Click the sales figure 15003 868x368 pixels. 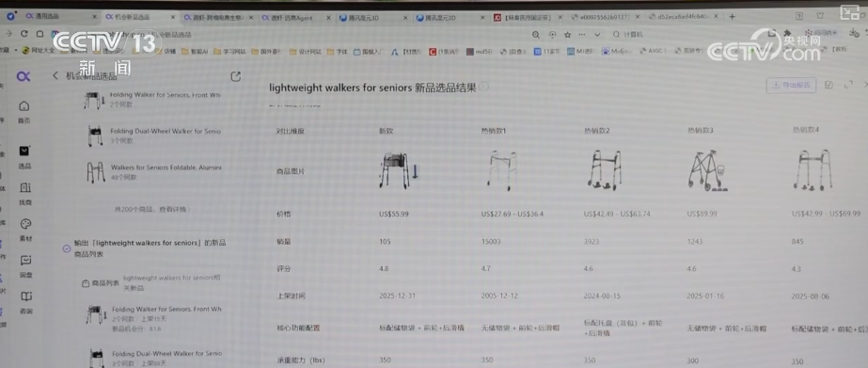point(491,242)
